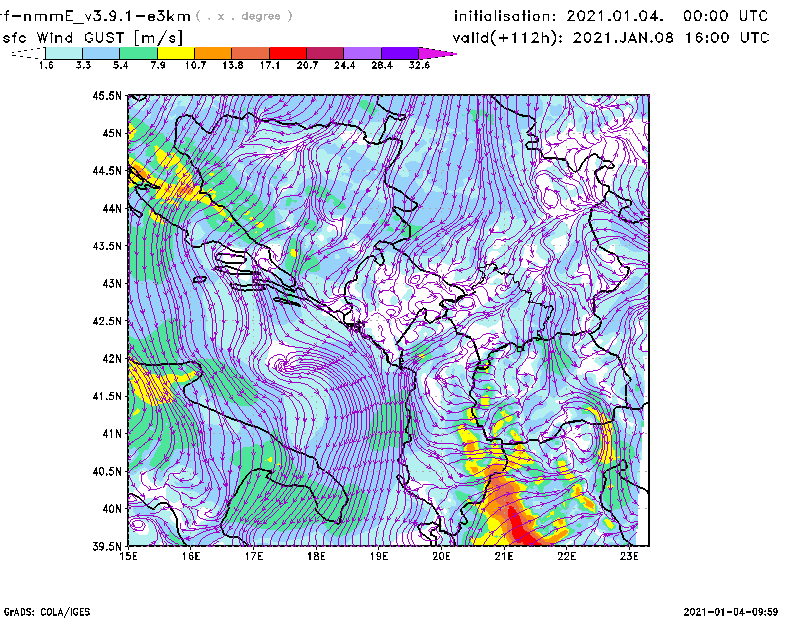Click the legend value 13.8
Image resolution: width=800 pixels, height=618 pixels.
pos(233,65)
